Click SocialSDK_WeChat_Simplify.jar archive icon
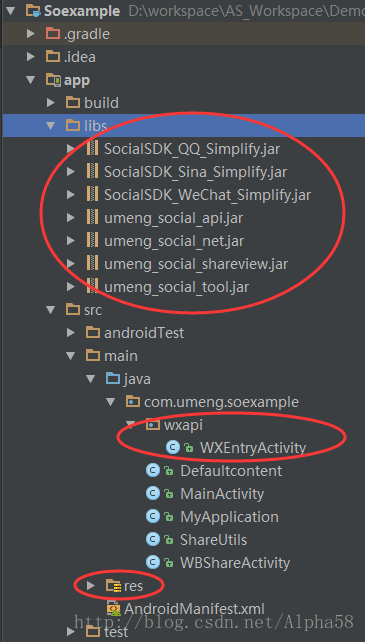The image size is (365, 642). [x=93, y=194]
